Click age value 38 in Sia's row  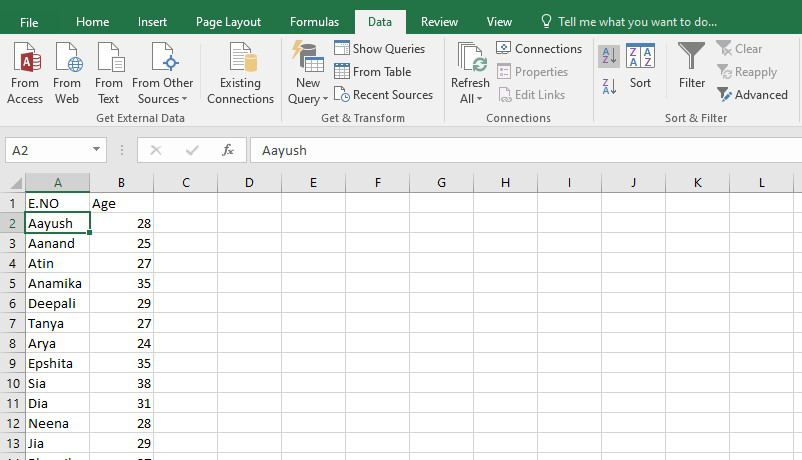(x=121, y=383)
